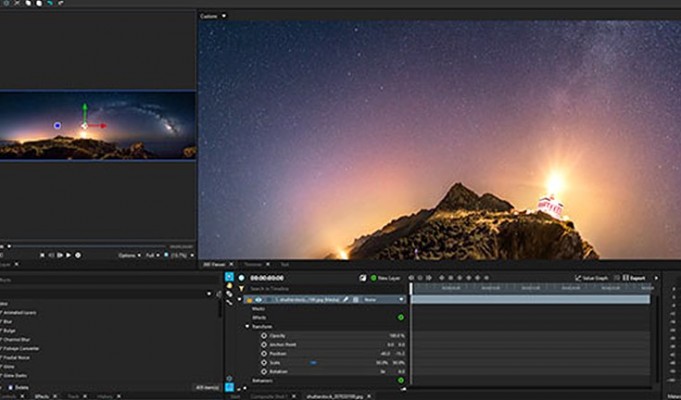Click the filter funnel icon by timeline search
681x400 pixels.
pyautogui.click(x=241, y=288)
